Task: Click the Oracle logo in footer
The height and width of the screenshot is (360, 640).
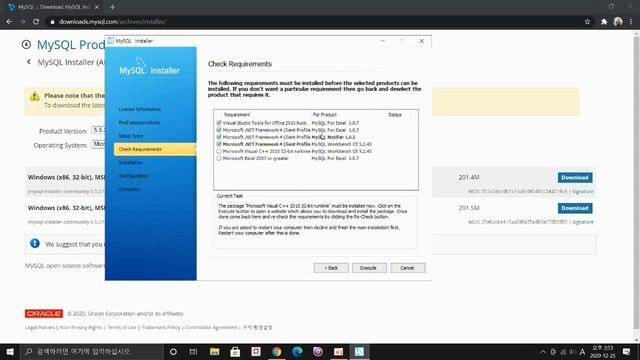Action: 44,313
